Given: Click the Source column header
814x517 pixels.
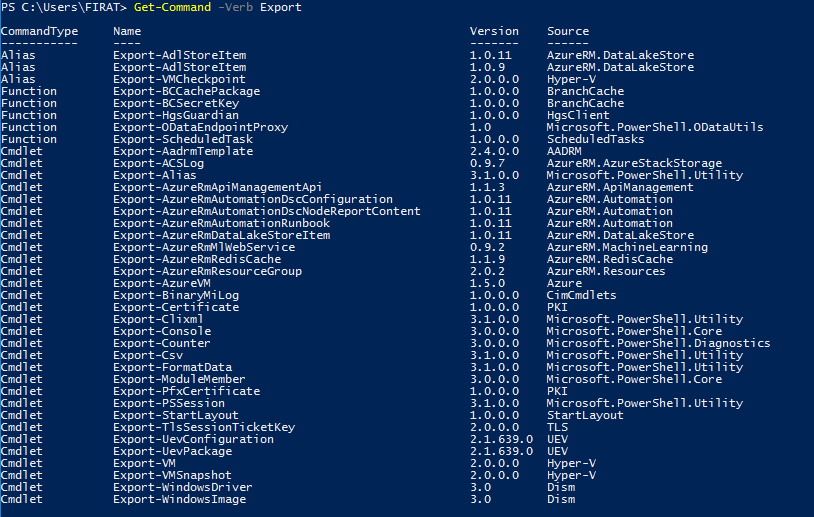Looking at the screenshot, I should click(568, 31).
